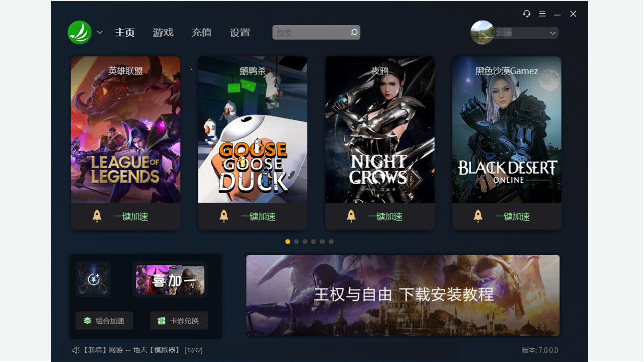Expand the user account dropdown
644x362 pixels.
point(553,33)
